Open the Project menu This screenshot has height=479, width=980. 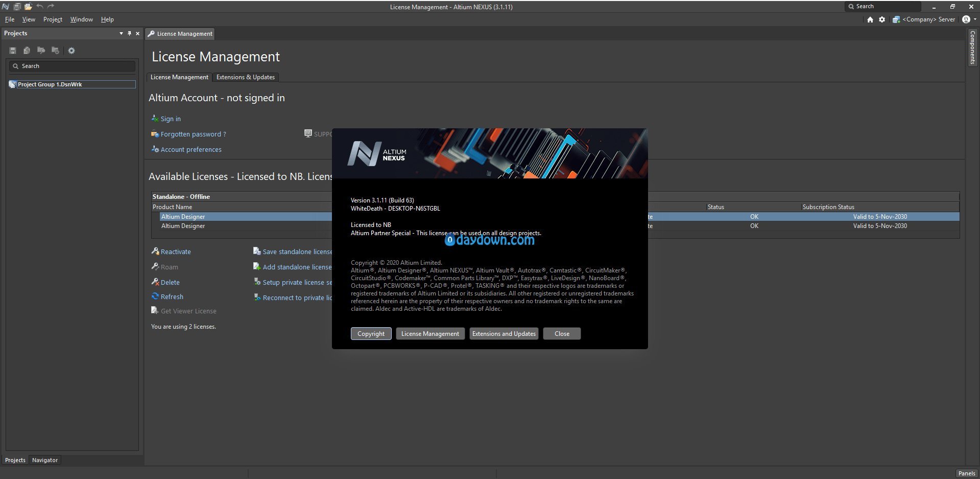[53, 19]
